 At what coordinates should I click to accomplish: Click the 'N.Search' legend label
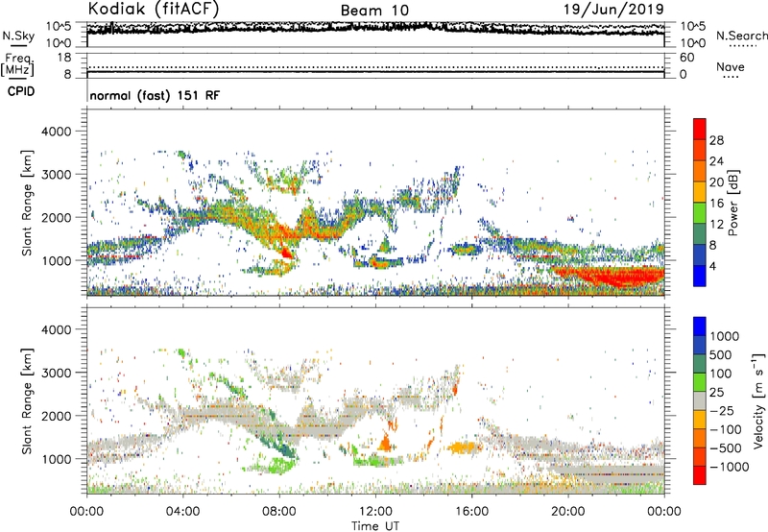pyautogui.click(x=742, y=36)
